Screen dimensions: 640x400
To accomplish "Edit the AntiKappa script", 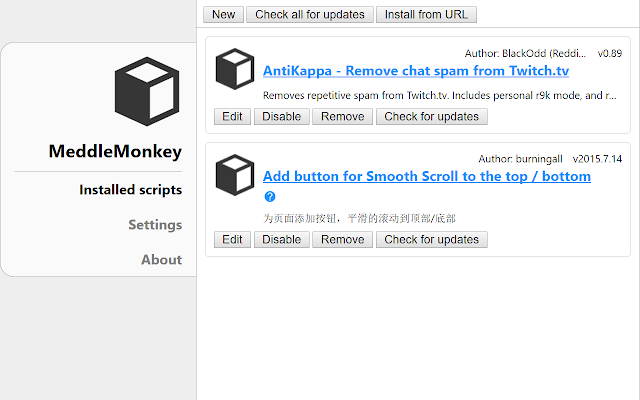I will (232, 116).
